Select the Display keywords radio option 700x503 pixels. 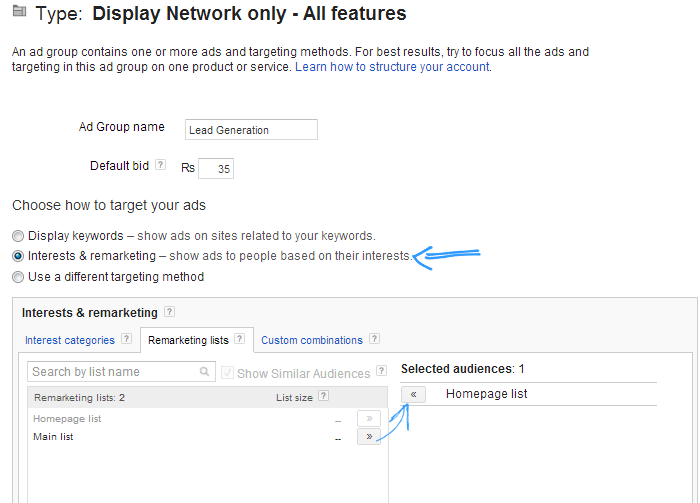[18, 236]
